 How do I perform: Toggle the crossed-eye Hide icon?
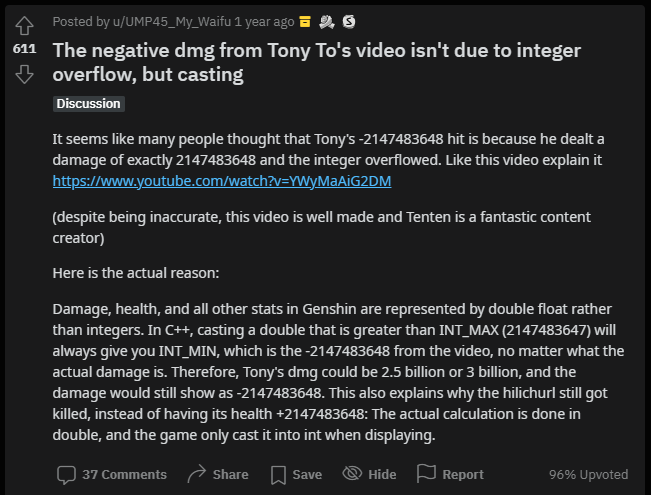point(352,473)
